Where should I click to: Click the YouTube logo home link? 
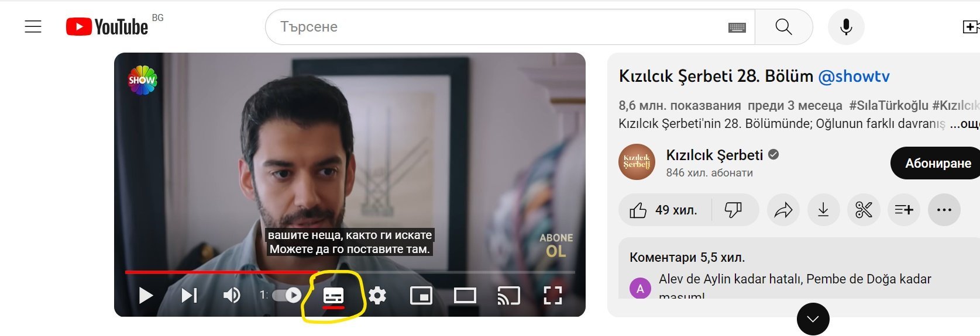108,27
